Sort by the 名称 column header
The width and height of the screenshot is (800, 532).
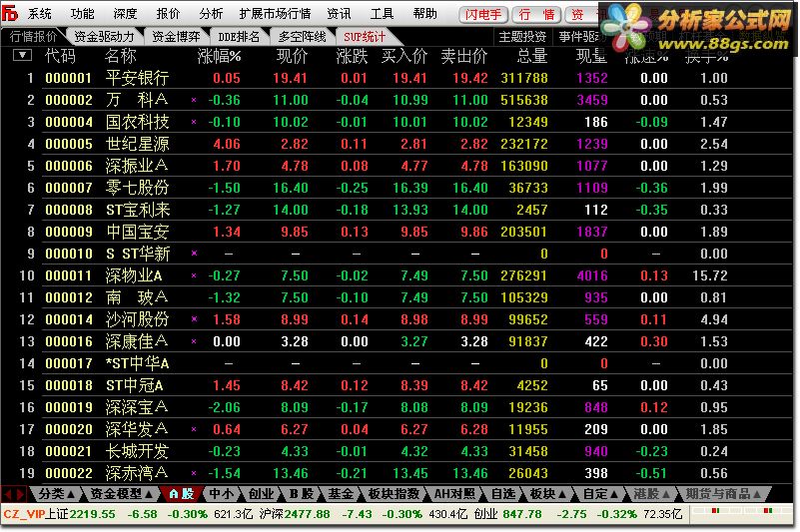(x=121, y=56)
